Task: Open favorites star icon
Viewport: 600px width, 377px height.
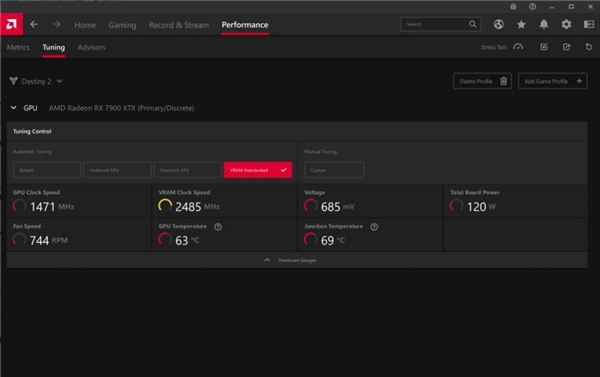Action: click(x=521, y=24)
